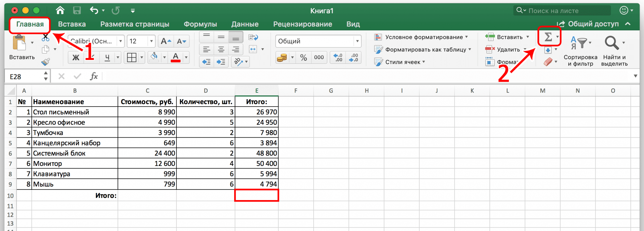Open the Рецензирование tab

303,24
